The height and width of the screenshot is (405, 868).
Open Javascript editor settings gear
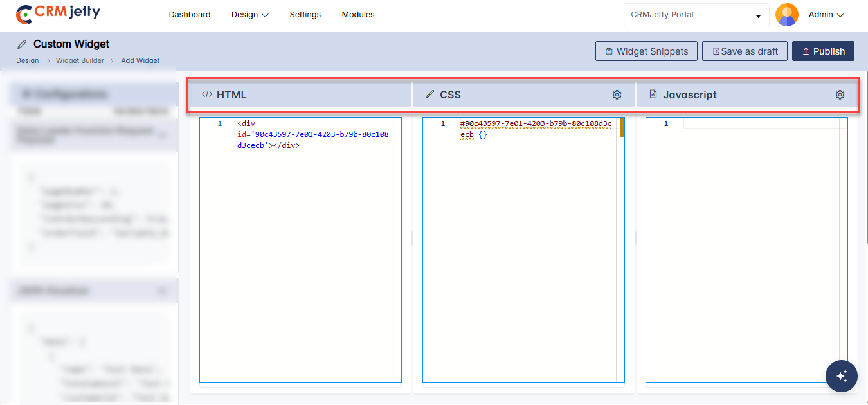[x=840, y=94]
